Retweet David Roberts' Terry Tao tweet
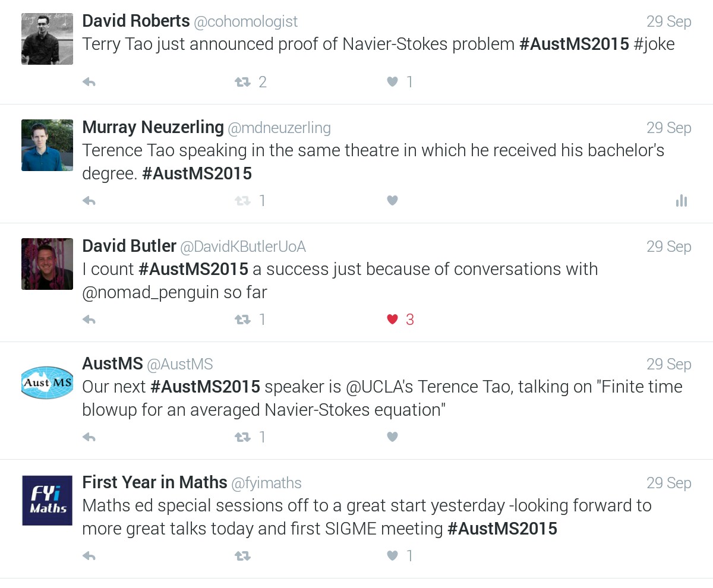713x588 pixels. point(242,82)
